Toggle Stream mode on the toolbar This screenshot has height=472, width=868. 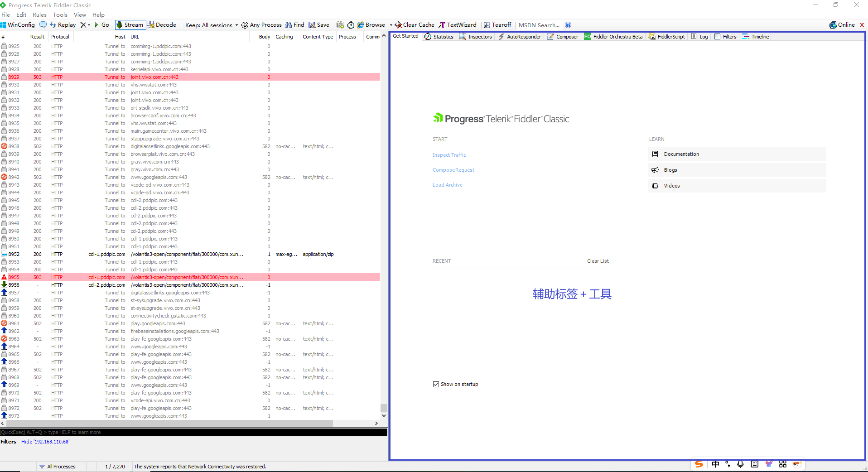130,25
